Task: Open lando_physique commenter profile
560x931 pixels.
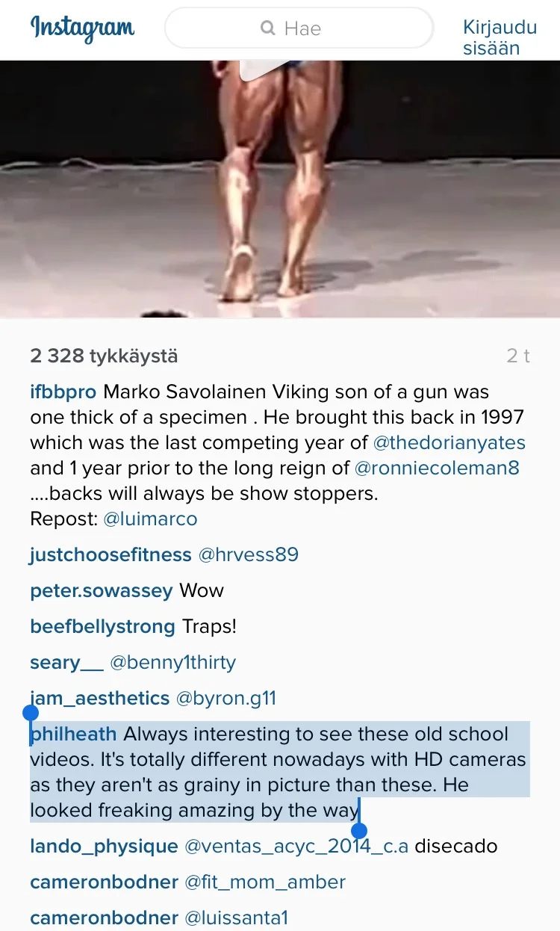Action: point(104,846)
